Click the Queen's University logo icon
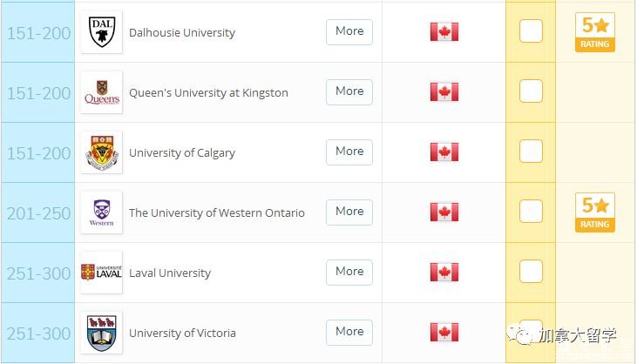Viewport: 637px width, 364px height. point(102,92)
